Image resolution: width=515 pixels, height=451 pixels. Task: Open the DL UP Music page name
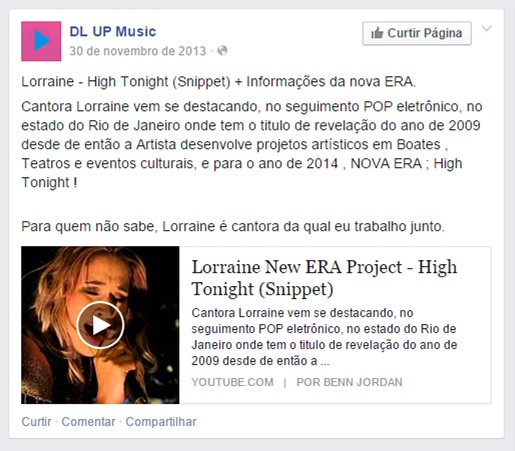(x=113, y=32)
